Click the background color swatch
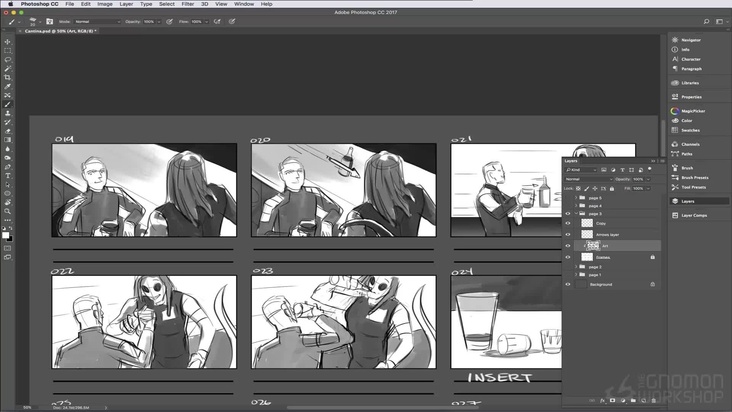 click(x=10, y=239)
